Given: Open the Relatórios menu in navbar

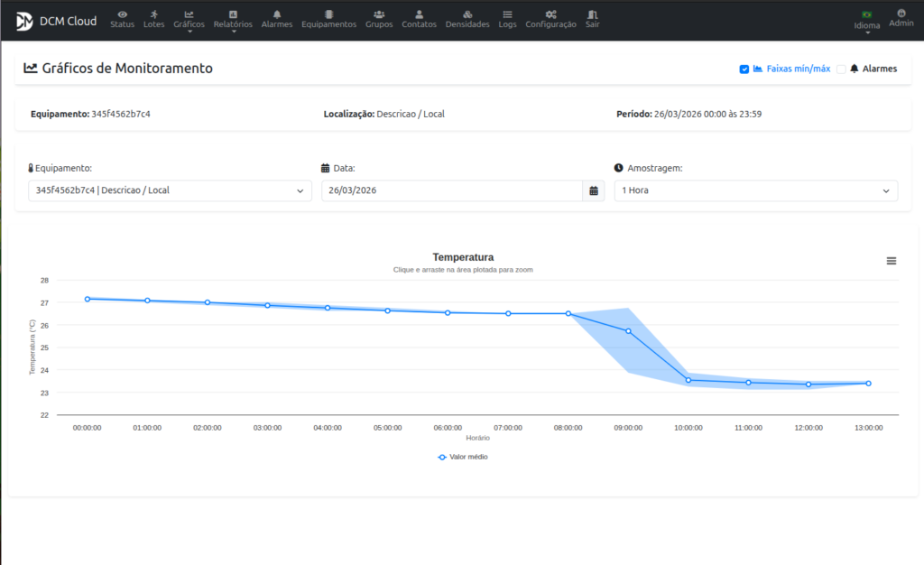Looking at the screenshot, I should point(233,20).
